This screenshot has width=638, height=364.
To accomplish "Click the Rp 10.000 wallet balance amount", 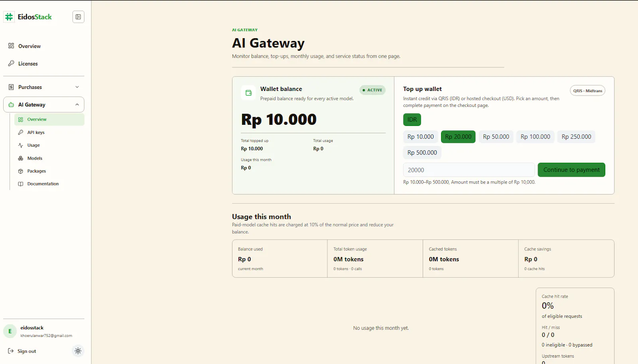I will [279, 120].
